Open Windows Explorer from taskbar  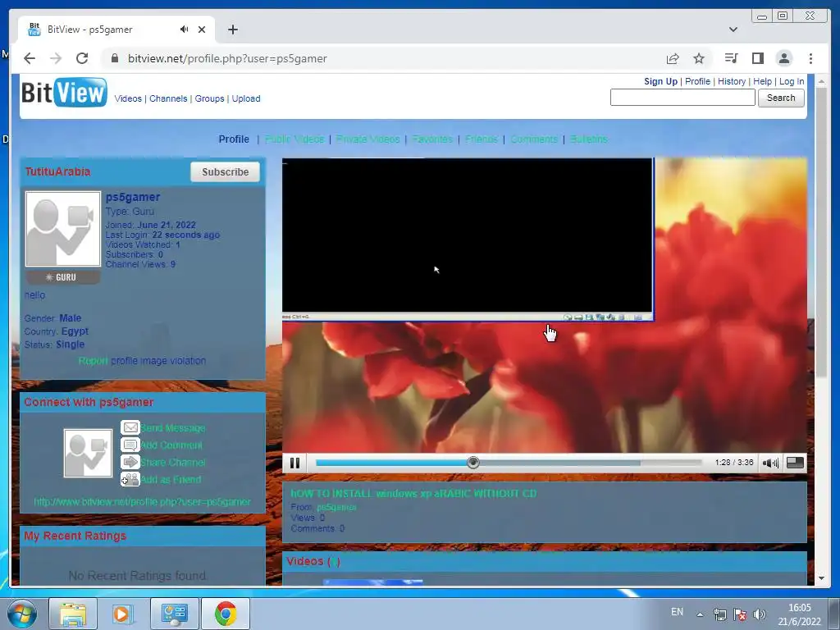tap(73, 614)
